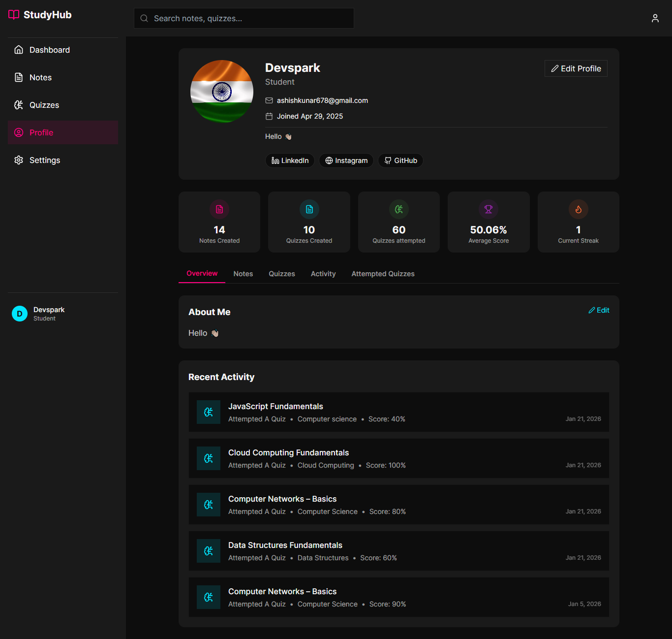Open the GitHub profile link

coord(400,160)
